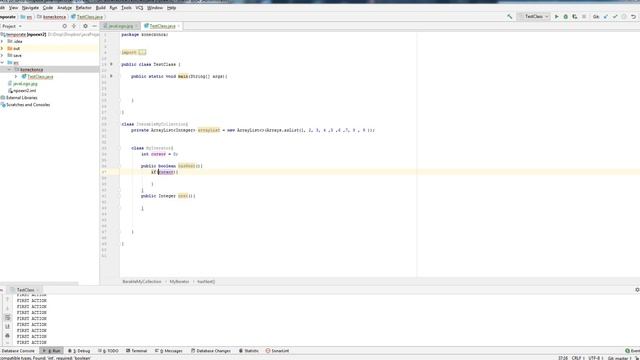Image resolution: width=640 pixels, height=360 pixels.
Task: Open the Run panel settings gear
Action: pyautogui.click(x=637, y=290)
